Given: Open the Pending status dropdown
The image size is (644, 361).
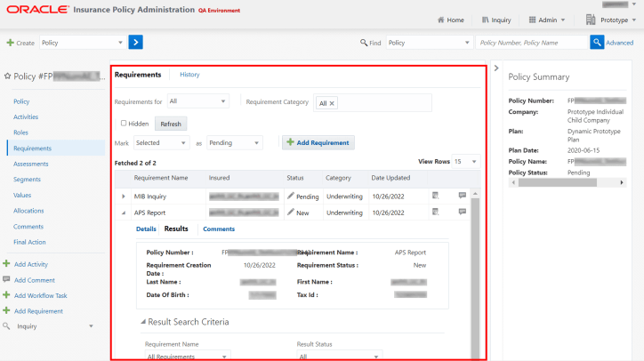Looking at the screenshot, I should tap(235, 142).
